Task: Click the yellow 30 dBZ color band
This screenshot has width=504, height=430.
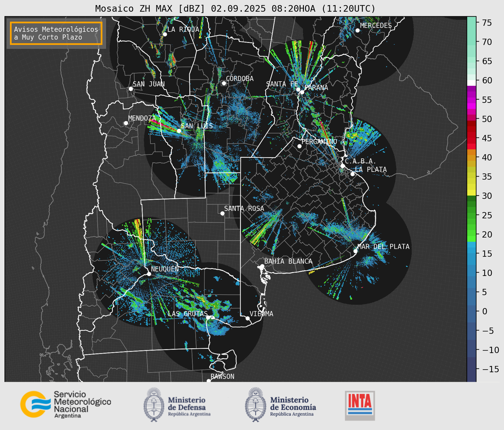Action: pos(471,193)
